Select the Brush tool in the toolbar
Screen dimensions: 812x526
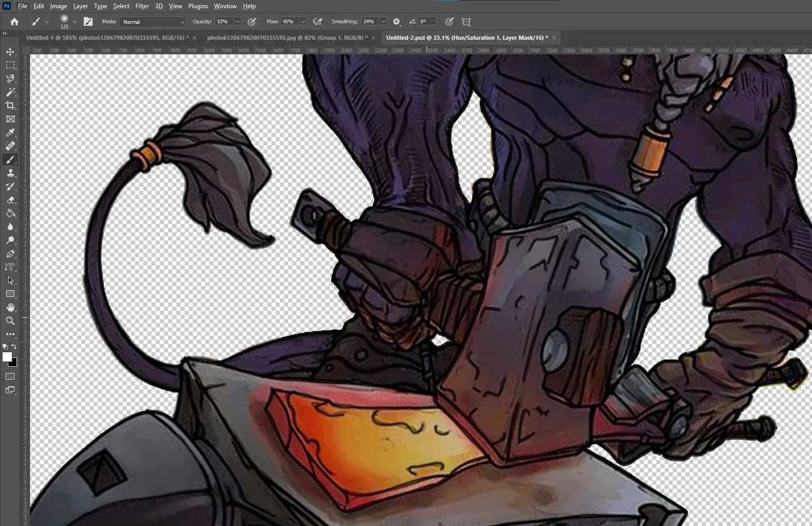tap(10, 159)
